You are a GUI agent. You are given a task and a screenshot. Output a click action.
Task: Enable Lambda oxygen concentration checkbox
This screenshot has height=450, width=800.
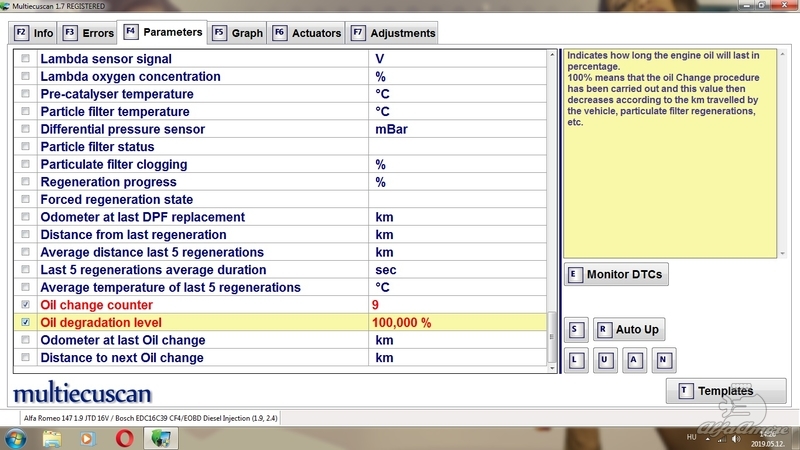(26, 76)
